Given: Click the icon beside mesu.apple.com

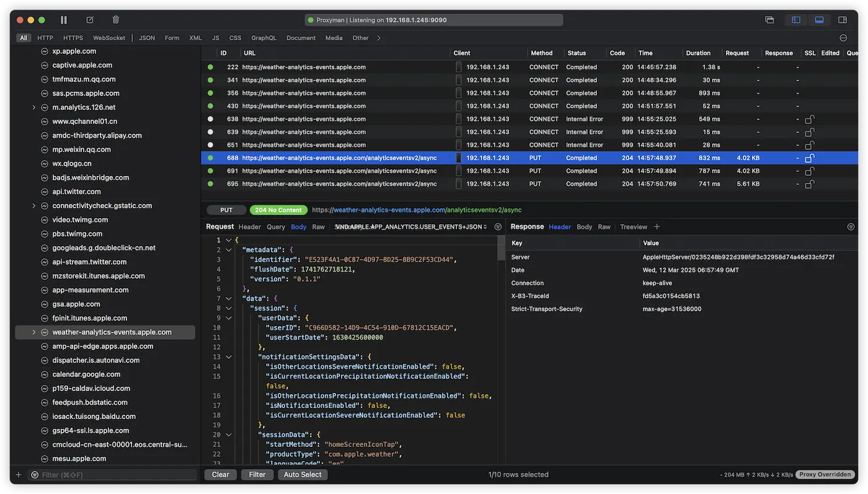Looking at the screenshot, I should pos(45,459).
